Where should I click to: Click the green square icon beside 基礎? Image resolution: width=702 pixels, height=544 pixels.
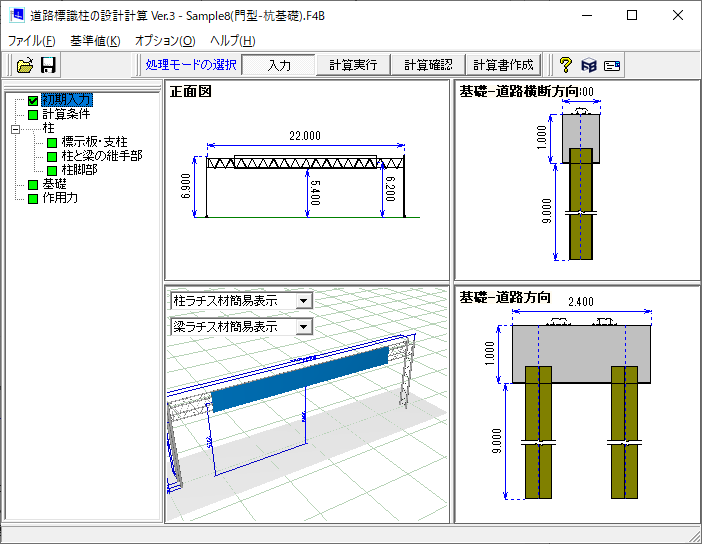[33, 184]
